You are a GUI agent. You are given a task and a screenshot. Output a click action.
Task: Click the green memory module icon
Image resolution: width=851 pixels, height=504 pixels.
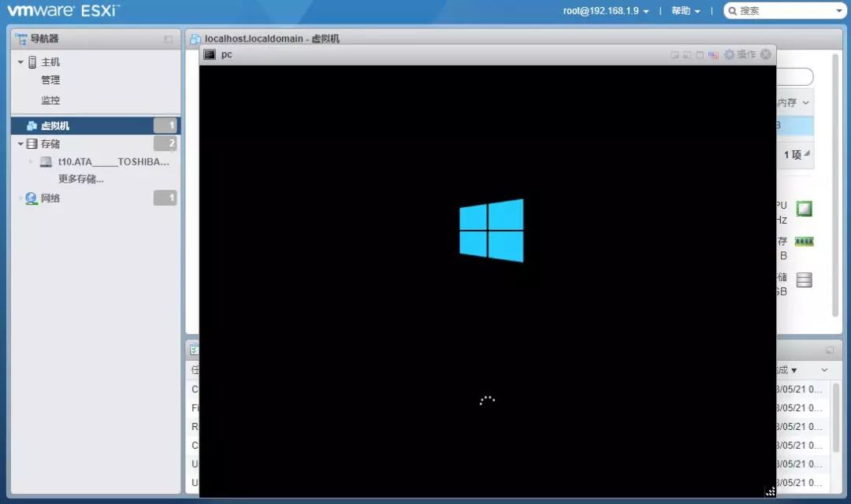[x=804, y=242]
